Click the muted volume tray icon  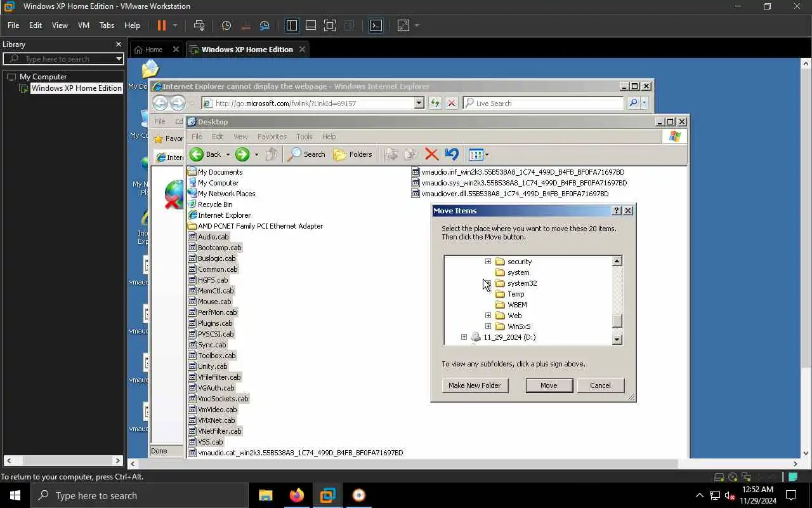tap(730, 496)
